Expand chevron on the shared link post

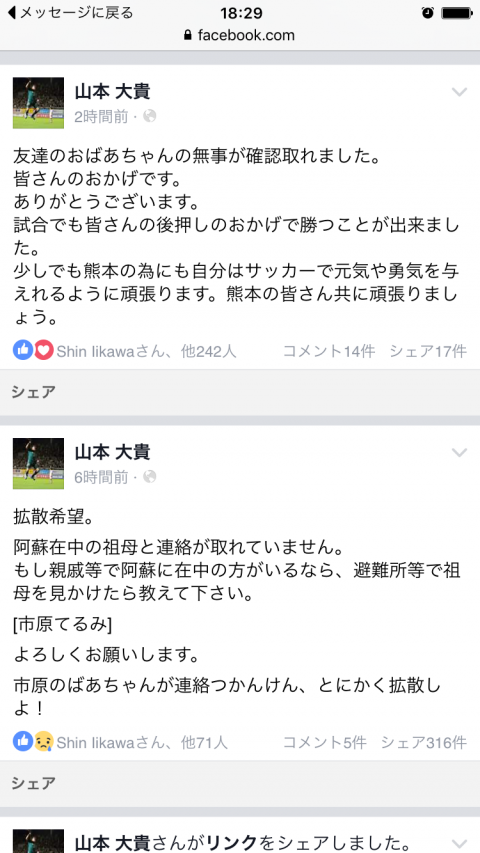pyautogui.click(x=459, y=843)
